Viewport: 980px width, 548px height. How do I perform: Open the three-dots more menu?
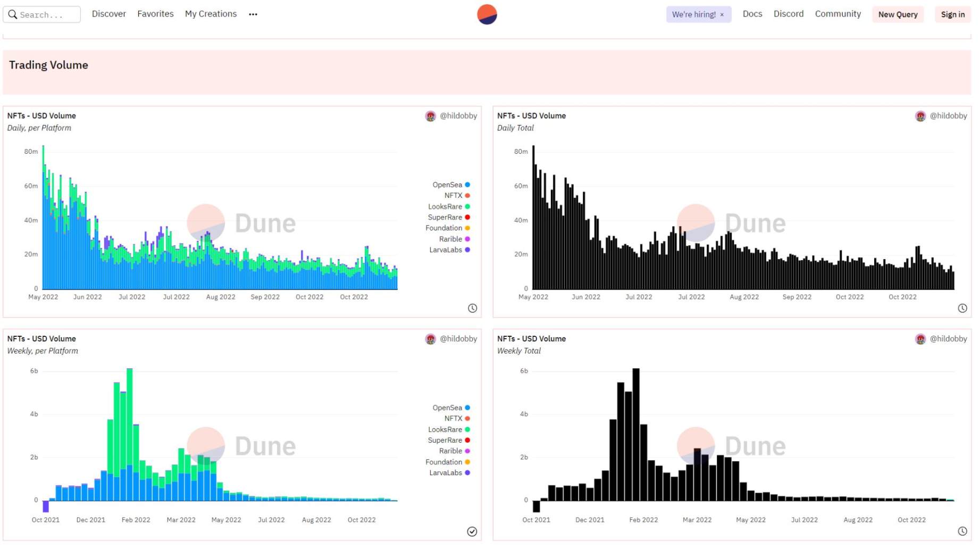(x=253, y=14)
